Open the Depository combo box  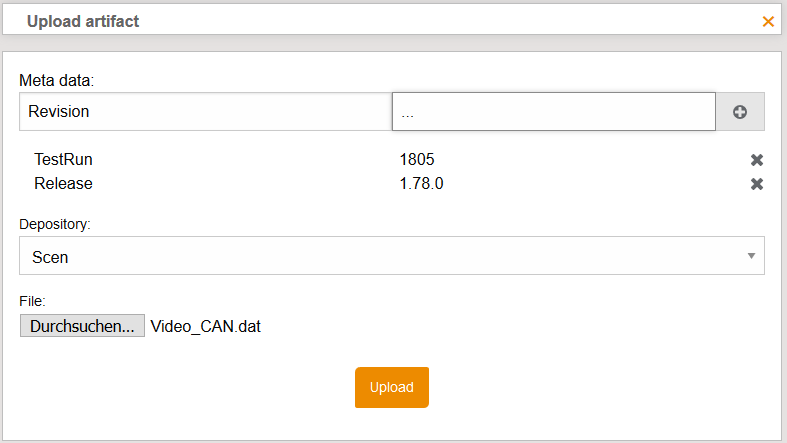(x=392, y=256)
